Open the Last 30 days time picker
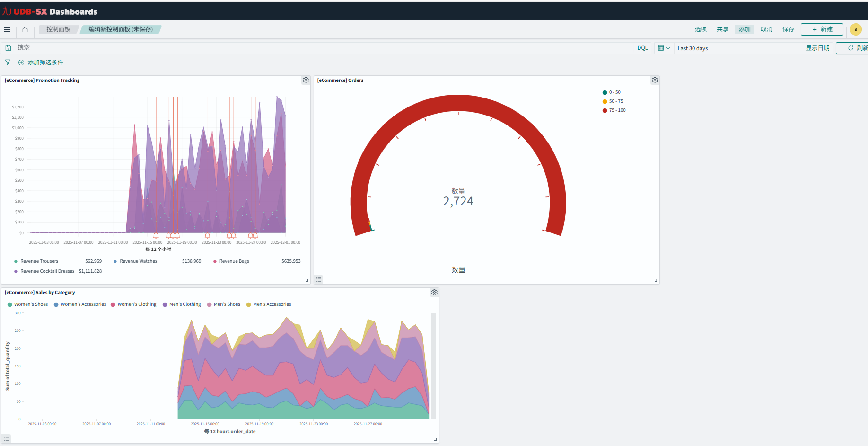The width and height of the screenshot is (868, 446). pos(693,48)
